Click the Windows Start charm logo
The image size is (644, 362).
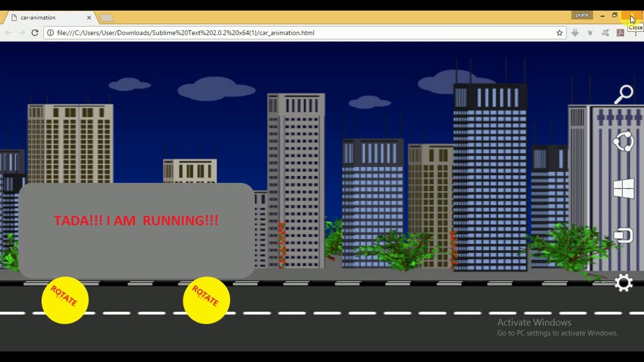pyautogui.click(x=624, y=189)
